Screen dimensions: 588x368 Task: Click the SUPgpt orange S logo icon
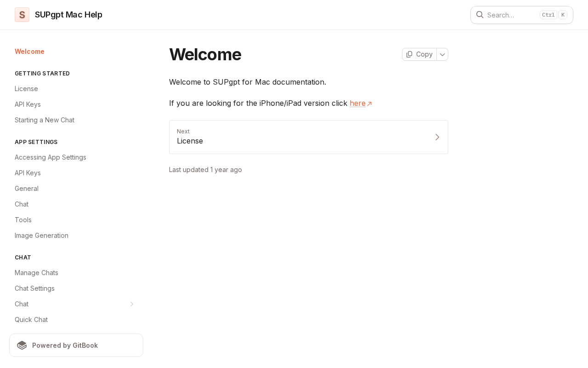click(x=22, y=15)
